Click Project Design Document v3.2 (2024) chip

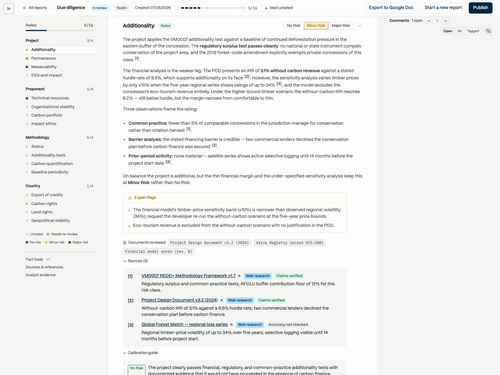coord(210,243)
